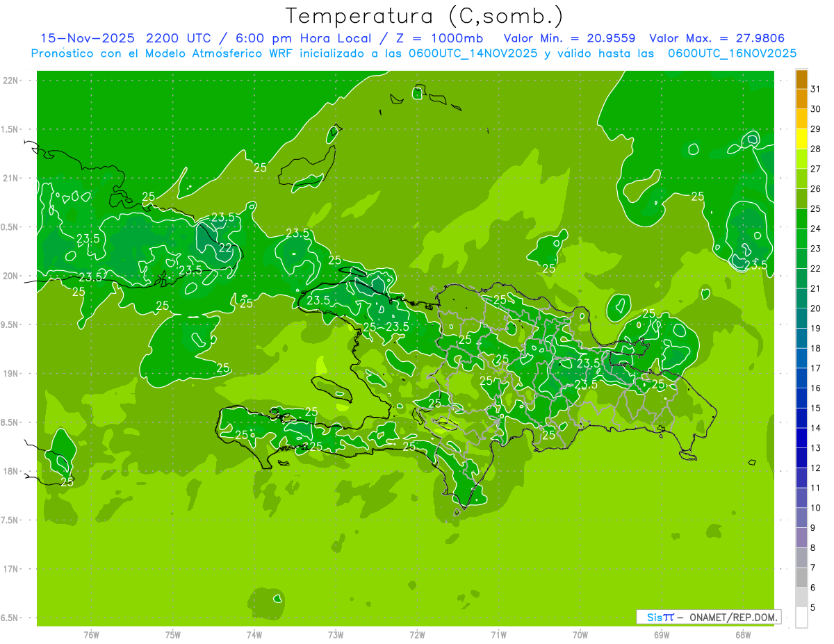Select the date text "15-Nov-2025"
The image size is (834, 644).
tap(87, 38)
